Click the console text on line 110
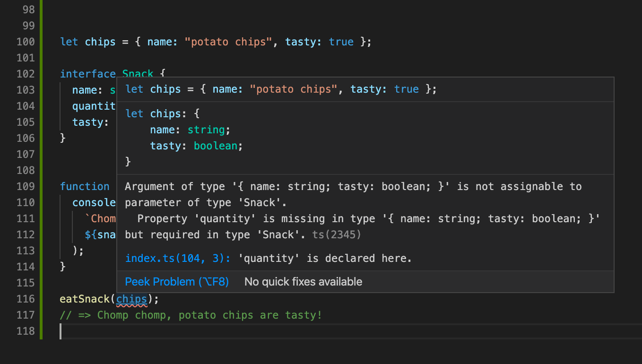 (x=94, y=202)
